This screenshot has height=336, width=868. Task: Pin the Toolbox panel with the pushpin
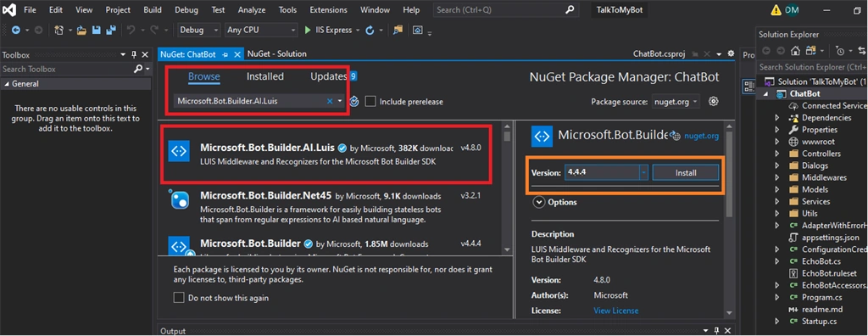(x=134, y=55)
